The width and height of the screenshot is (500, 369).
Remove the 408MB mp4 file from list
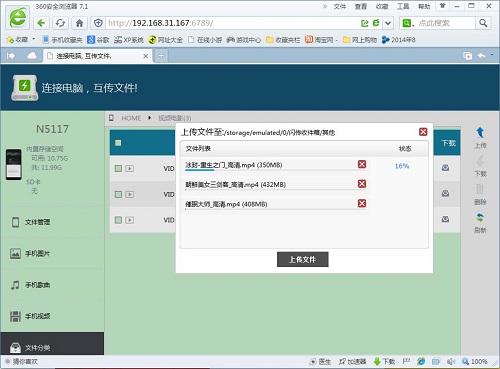(x=362, y=203)
